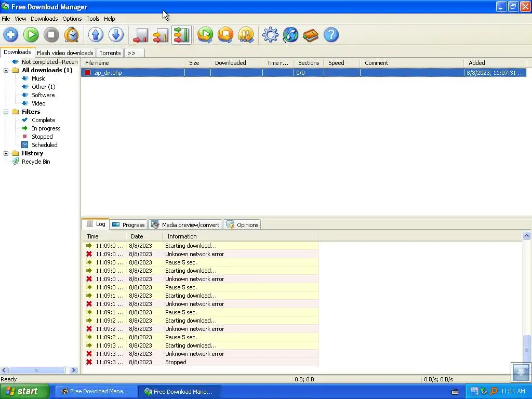Open the Help menu

coord(109,19)
